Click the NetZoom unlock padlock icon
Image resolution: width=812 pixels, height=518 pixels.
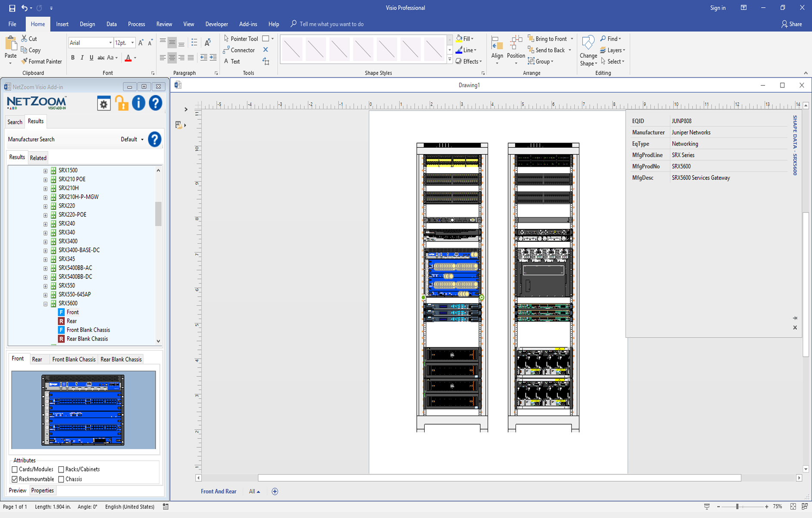pos(122,103)
